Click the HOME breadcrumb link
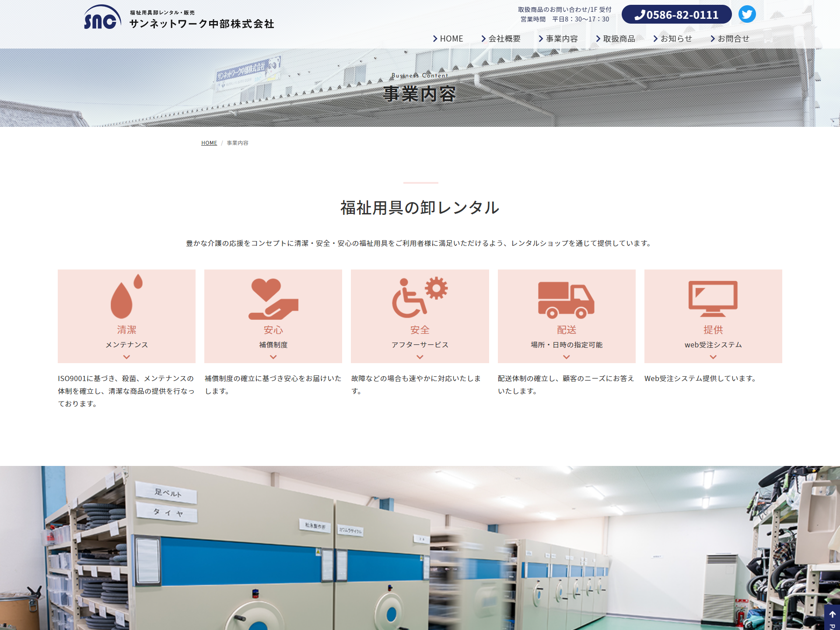 (x=209, y=143)
